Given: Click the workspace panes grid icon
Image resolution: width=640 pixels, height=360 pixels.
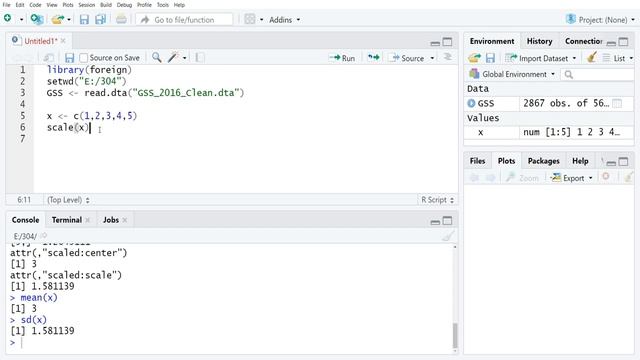Looking at the screenshot, I should pyautogui.click(x=250, y=19).
